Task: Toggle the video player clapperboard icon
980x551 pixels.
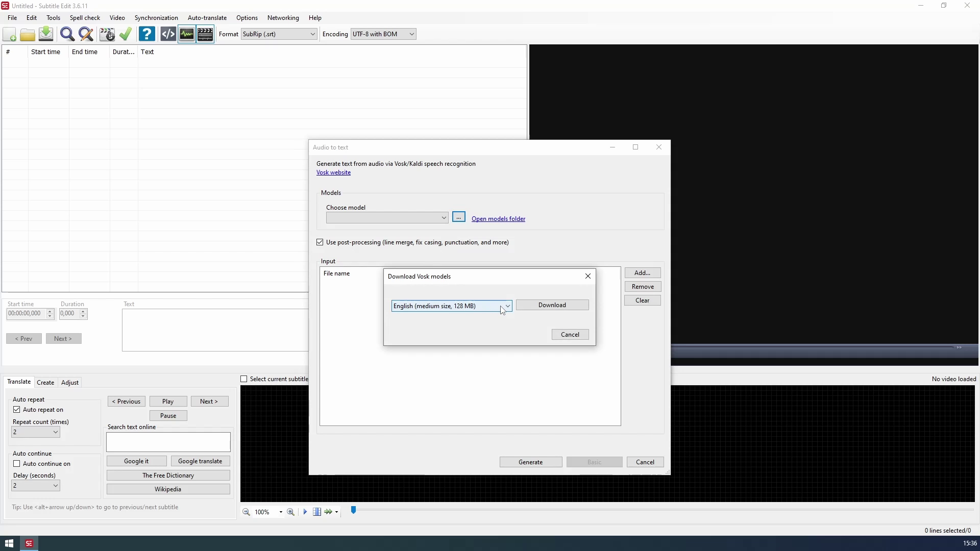Action: click(x=205, y=34)
